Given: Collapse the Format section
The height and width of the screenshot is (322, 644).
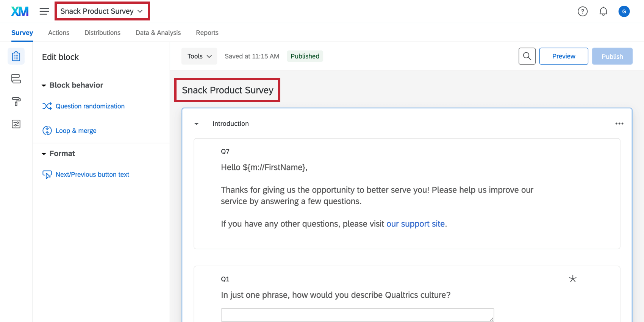Looking at the screenshot, I should click(x=44, y=154).
